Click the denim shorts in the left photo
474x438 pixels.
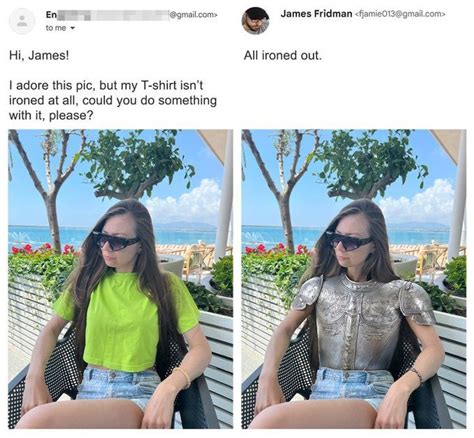tap(117, 386)
